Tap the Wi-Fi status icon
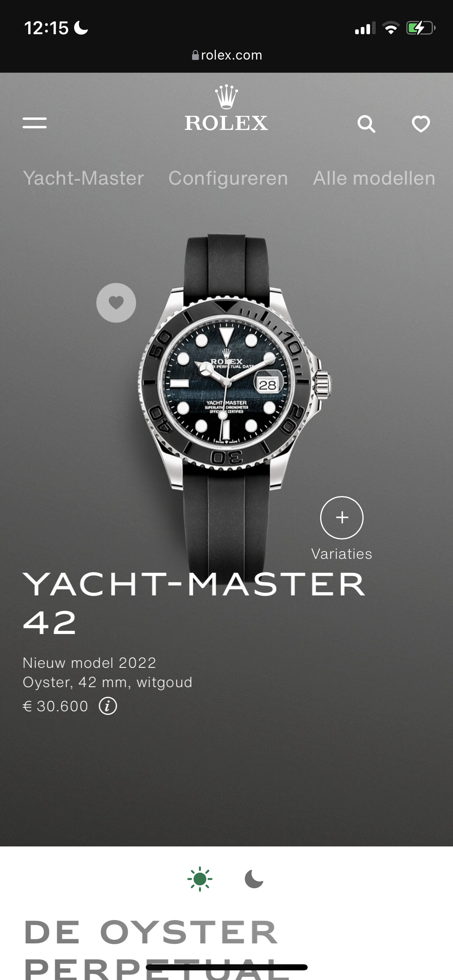This screenshot has height=980, width=453. 391,28
